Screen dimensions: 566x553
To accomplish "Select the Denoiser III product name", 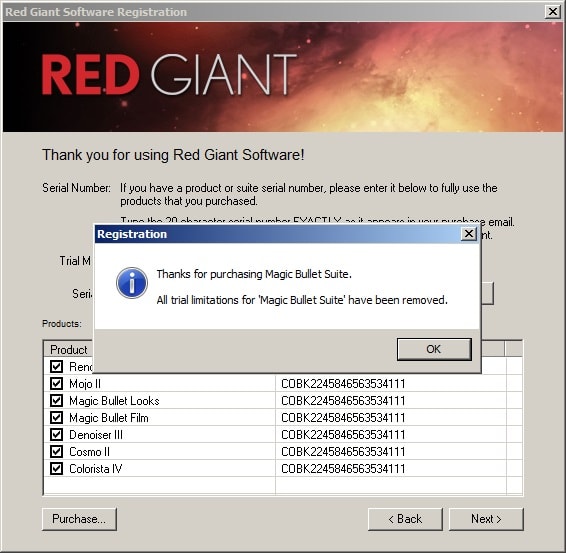I will [x=96, y=435].
